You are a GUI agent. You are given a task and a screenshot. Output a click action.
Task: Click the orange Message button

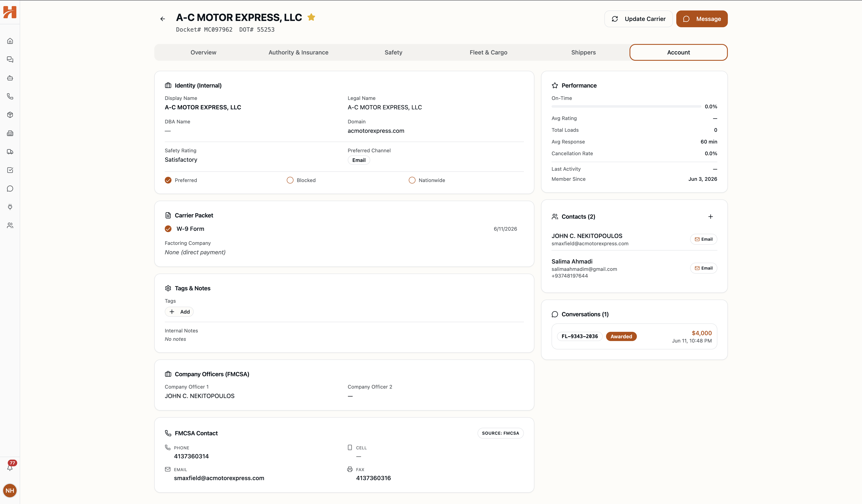click(x=702, y=19)
